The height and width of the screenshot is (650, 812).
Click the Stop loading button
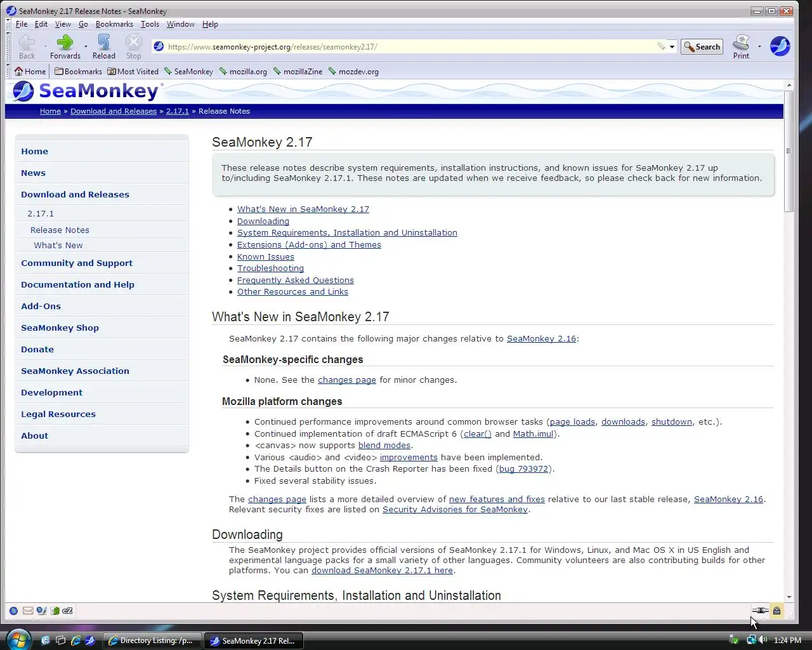[133, 47]
